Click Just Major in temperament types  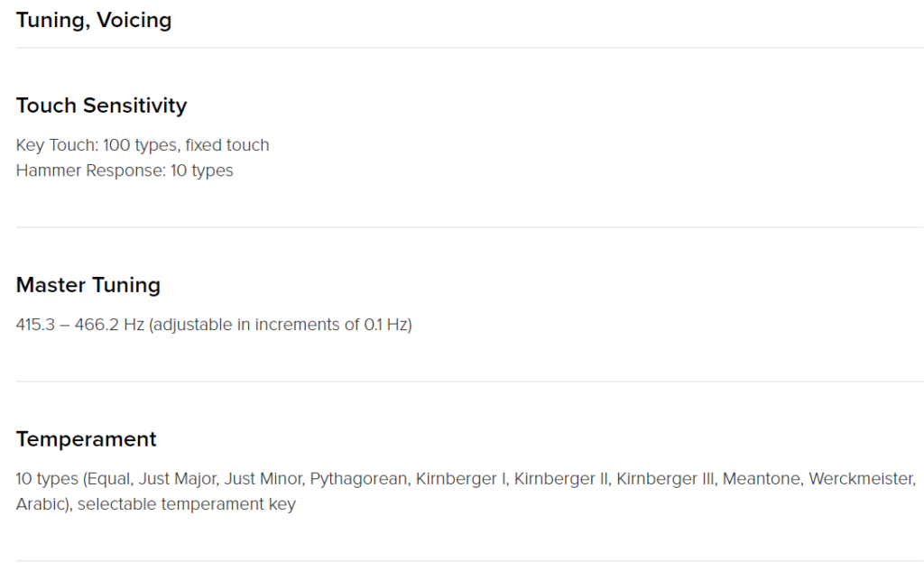point(178,479)
